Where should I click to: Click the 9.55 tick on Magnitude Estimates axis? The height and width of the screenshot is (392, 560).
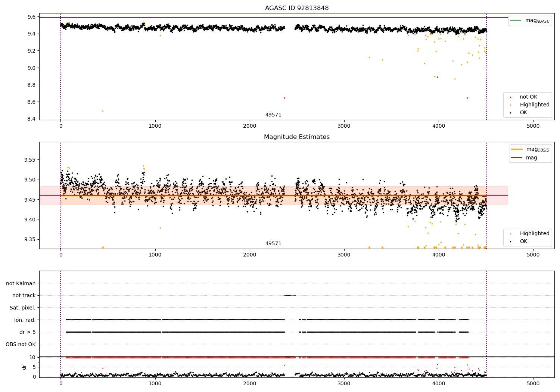coord(30,160)
